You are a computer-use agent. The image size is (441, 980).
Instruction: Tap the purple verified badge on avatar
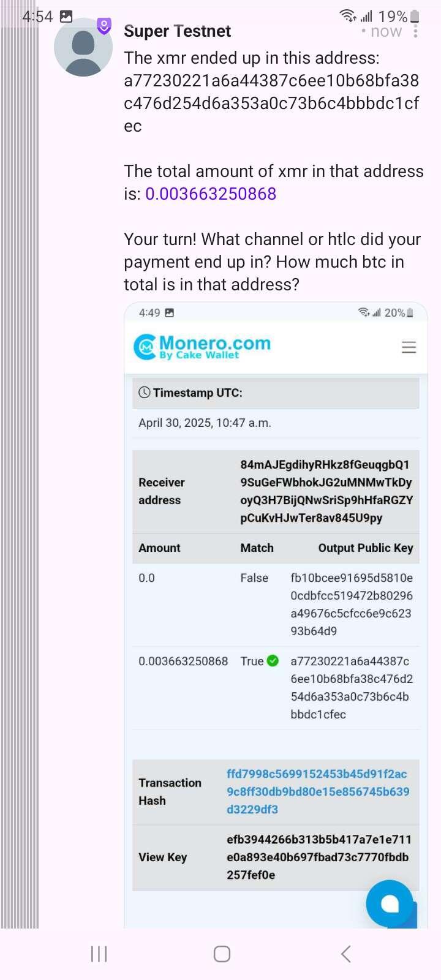104,26
